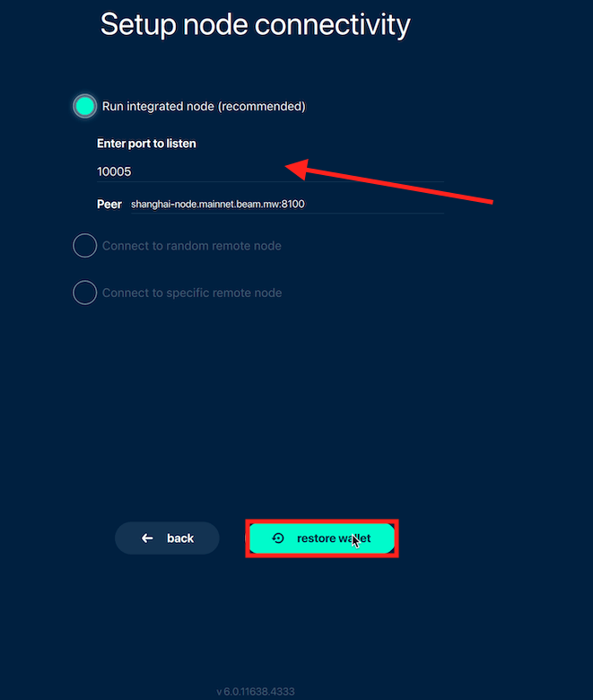
Task: Click the red arrow annotation's arrowhead
Action: coord(297,170)
